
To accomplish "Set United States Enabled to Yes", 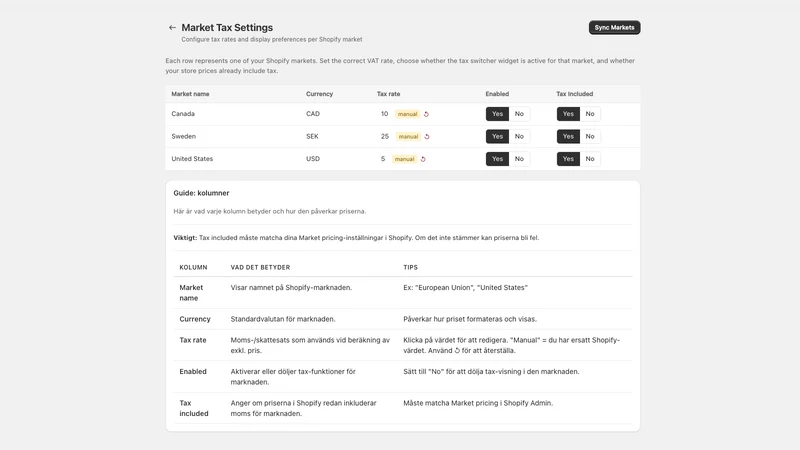I will (497, 159).
